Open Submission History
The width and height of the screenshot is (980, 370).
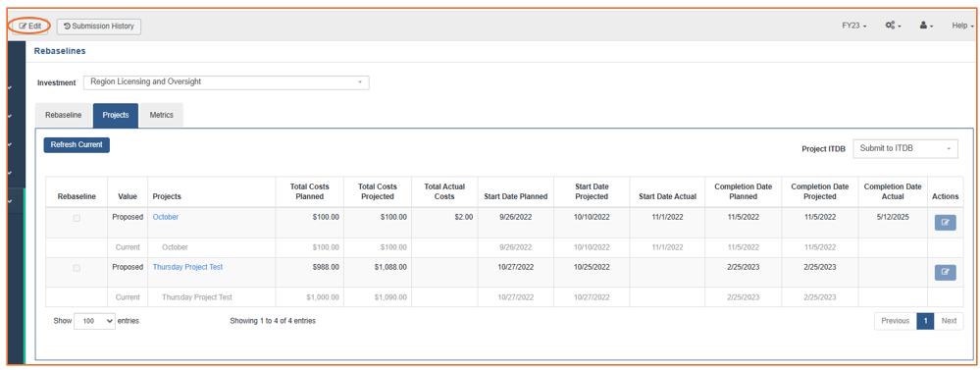pyautogui.click(x=99, y=26)
